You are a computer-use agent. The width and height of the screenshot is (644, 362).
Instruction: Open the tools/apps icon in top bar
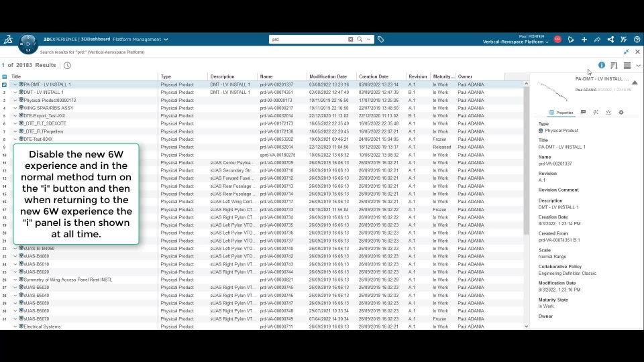624,40
